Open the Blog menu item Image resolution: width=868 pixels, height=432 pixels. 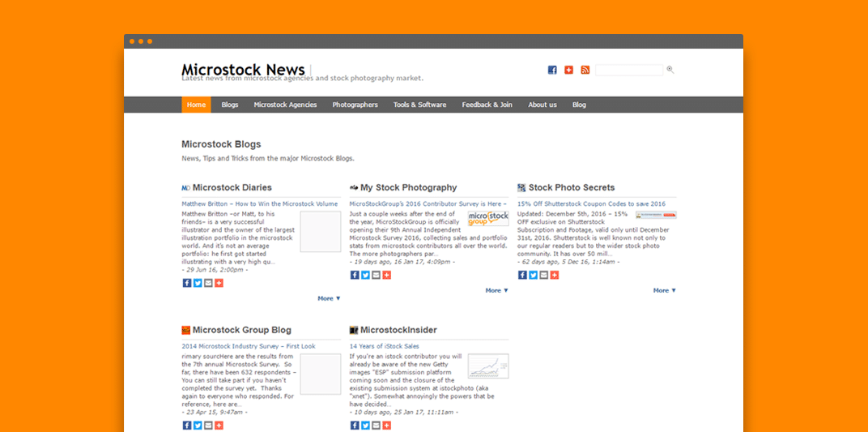(x=579, y=105)
